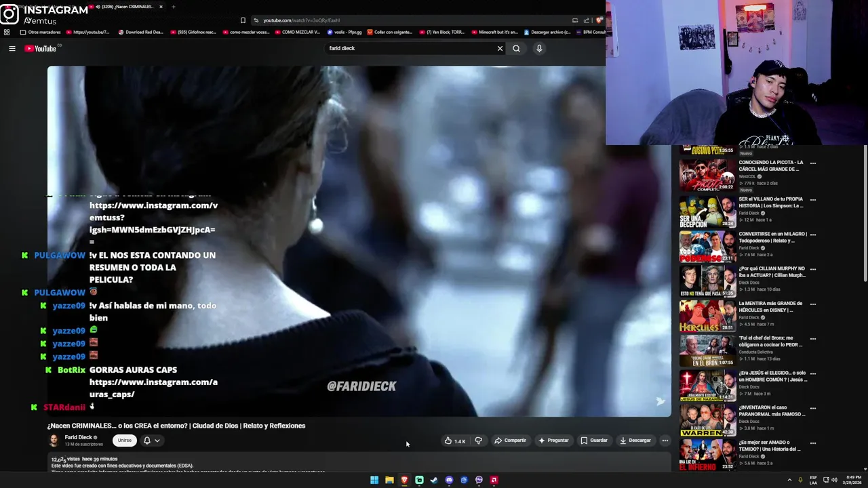This screenshot has height=488, width=868.
Task: Open the 'caso PARANORMAL' Warren video title
Action: coord(771,411)
